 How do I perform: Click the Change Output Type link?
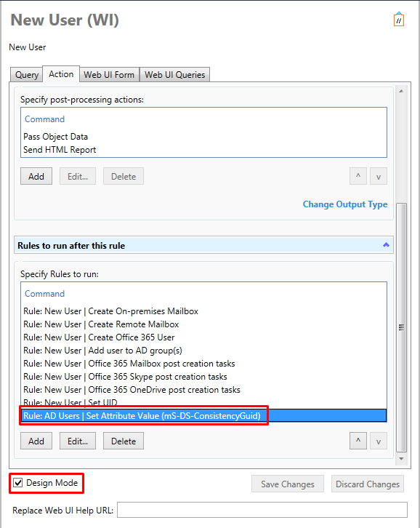[x=345, y=204]
